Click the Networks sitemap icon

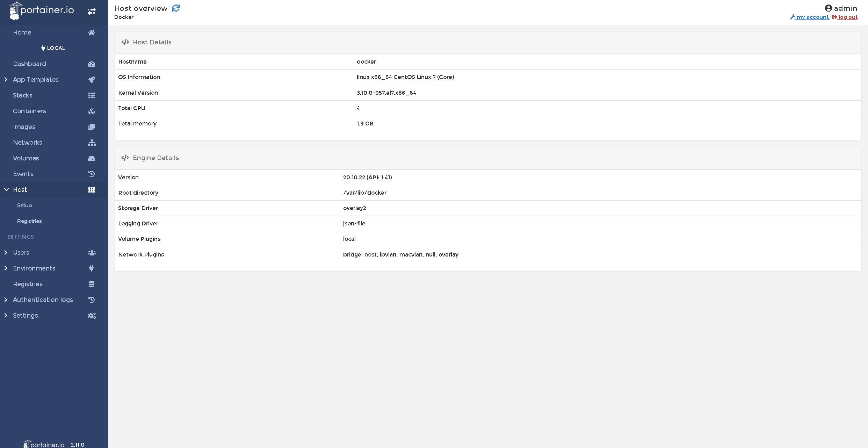point(92,143)
